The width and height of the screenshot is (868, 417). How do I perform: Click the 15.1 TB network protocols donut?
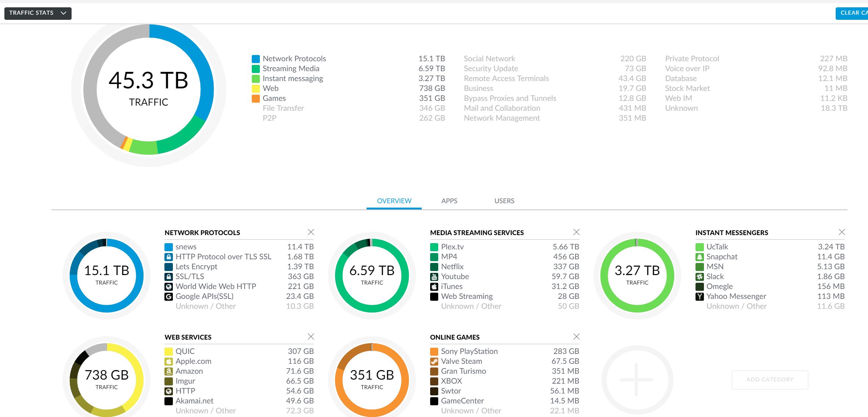point(106,275)
